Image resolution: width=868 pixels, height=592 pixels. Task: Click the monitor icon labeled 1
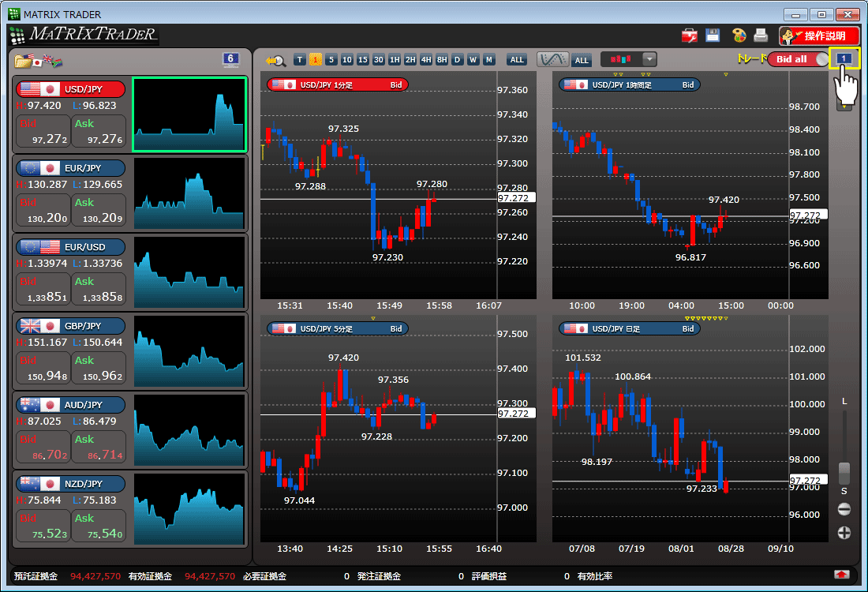pyautogui.click(x=844, y=58)
